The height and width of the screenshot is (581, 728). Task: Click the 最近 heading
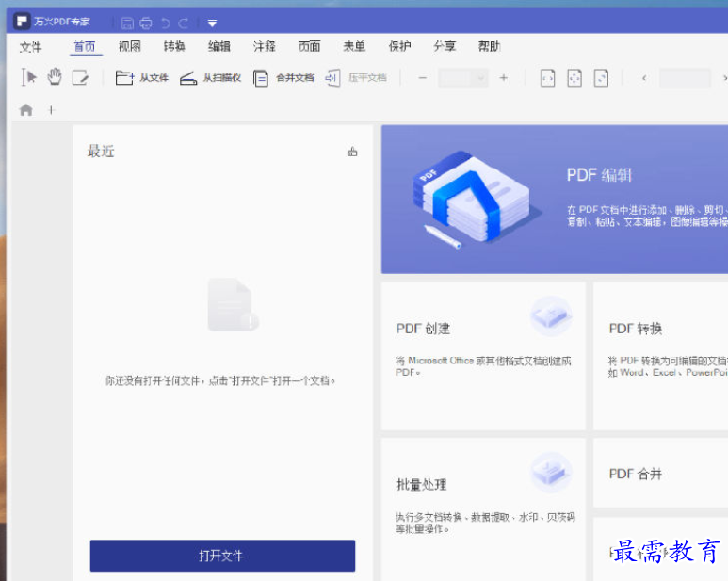point(101,152)
